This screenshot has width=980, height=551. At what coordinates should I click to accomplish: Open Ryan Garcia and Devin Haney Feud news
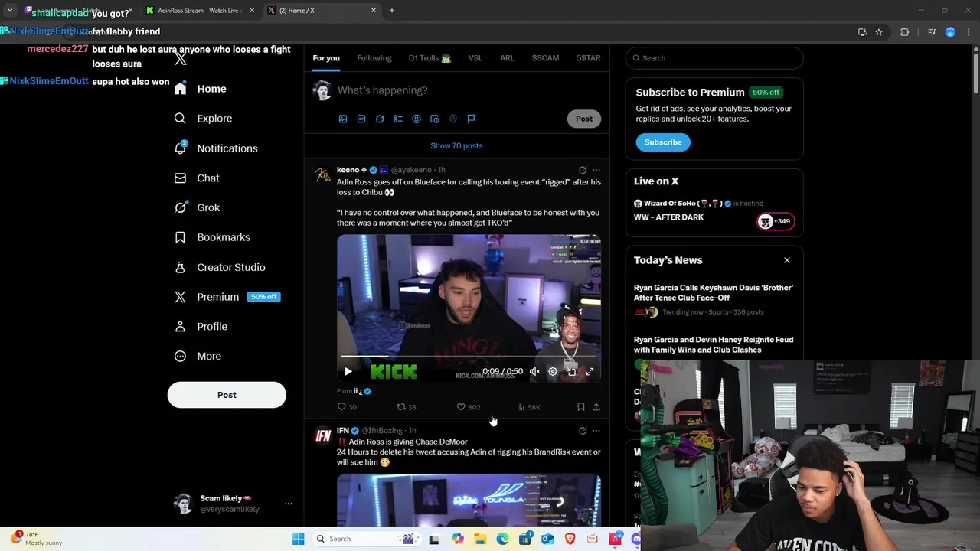point(714,344)
